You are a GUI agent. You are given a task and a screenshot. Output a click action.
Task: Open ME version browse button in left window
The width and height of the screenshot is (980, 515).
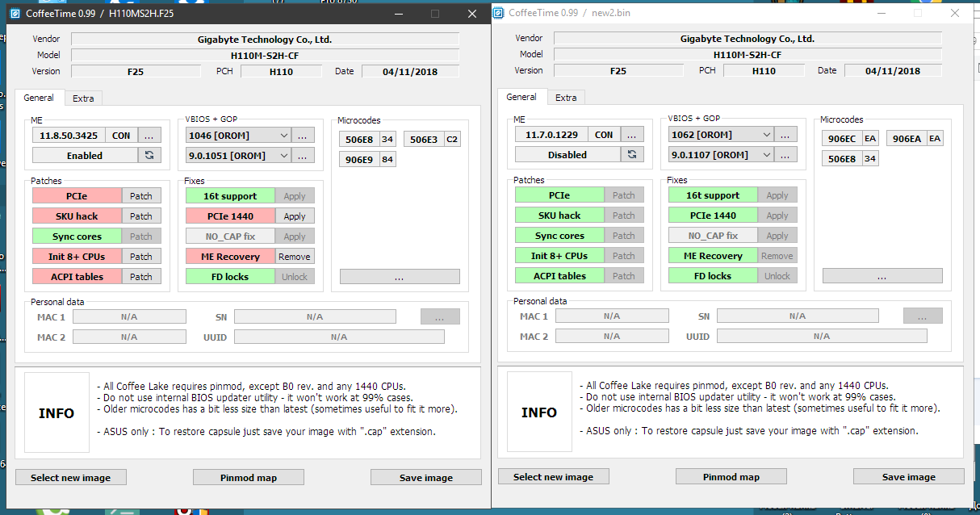(x=149, y=135)
